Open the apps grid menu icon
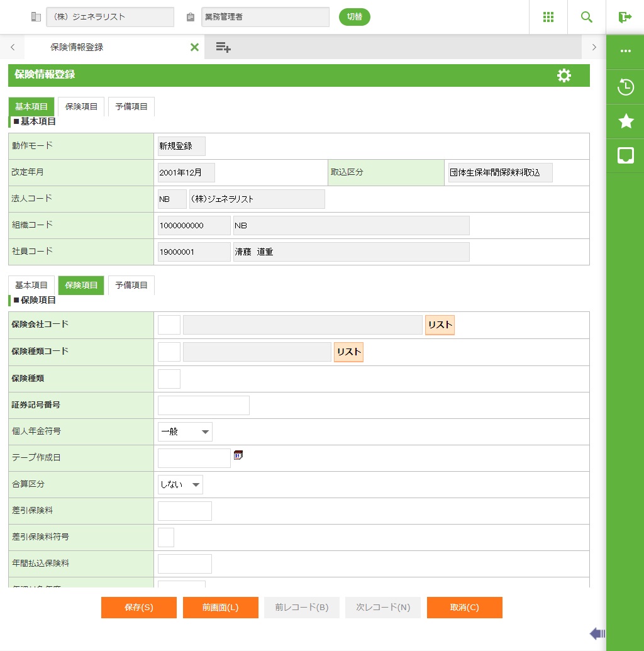644x651 pixels. tap(548, 17)
